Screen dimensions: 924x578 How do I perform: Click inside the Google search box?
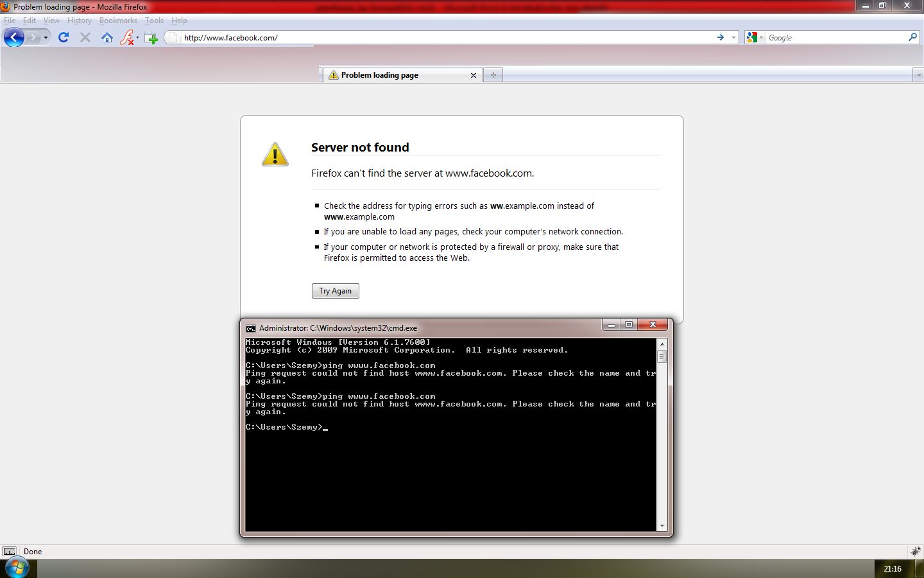click(x=837, y=37)
